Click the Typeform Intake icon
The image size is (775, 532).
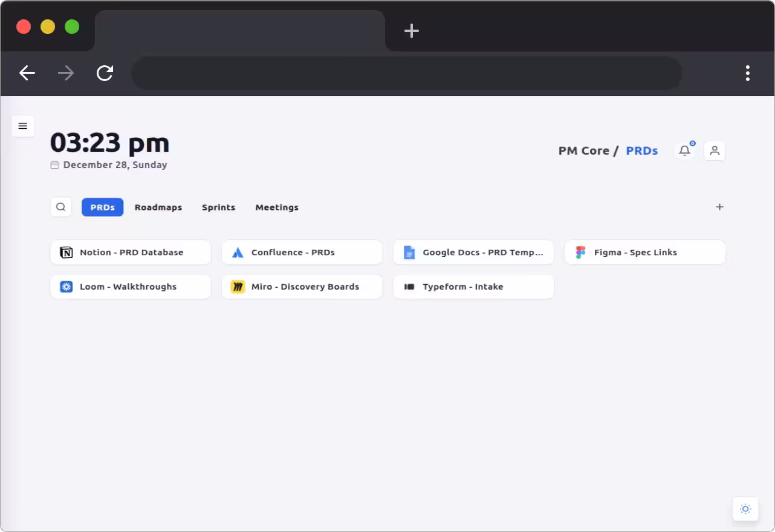pyautogui.click(x=409, y=287)
